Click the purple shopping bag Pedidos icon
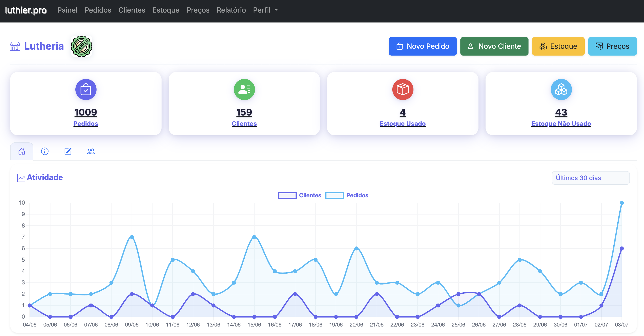The height and width of the screenshot is (336, 644). pyautogui.click(x=86, y=90)
